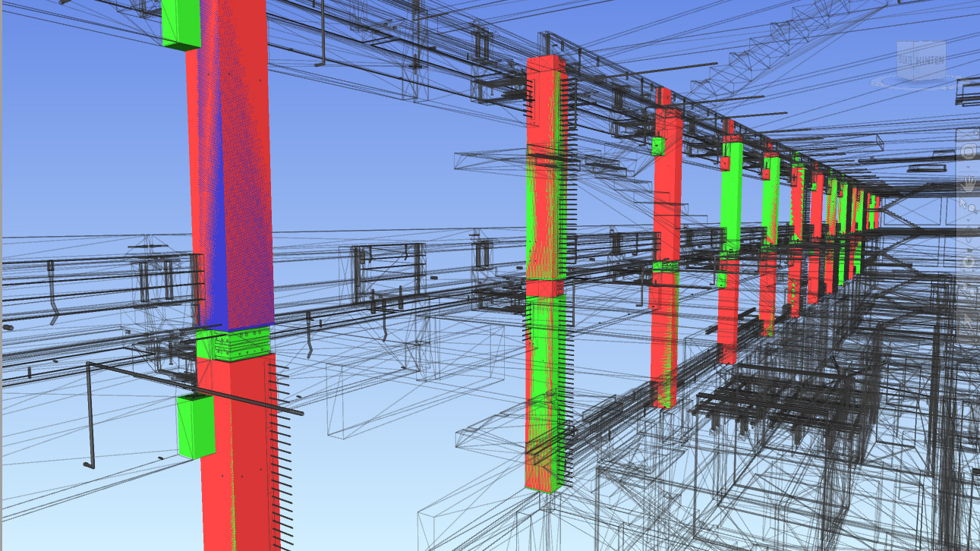
Task: Select the steel connection plate on nearest column
Action: point(243,345)
